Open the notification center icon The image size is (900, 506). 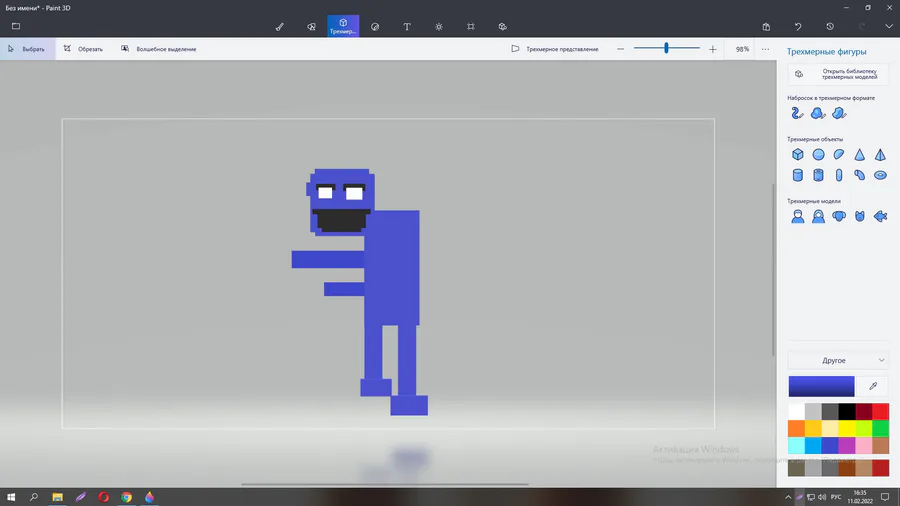coord(885,497)
